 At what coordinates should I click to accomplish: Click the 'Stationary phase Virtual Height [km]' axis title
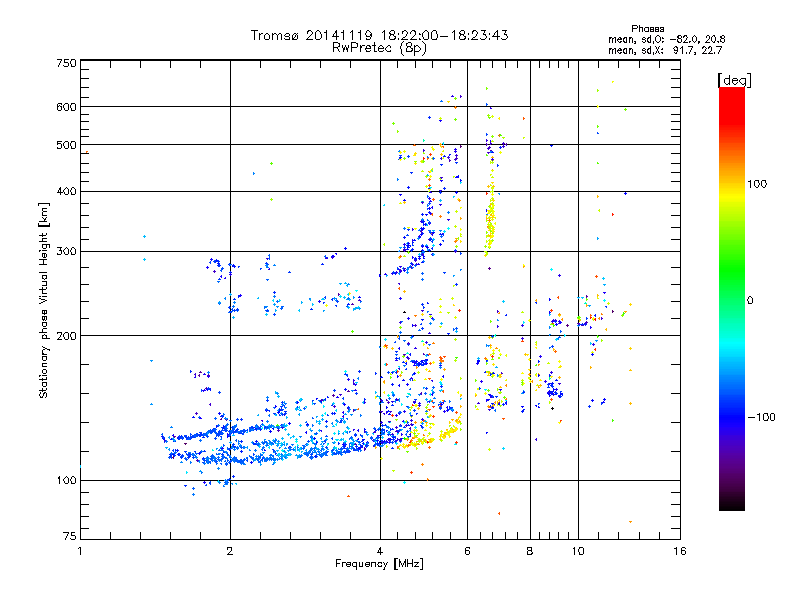[x=43, y=300]
